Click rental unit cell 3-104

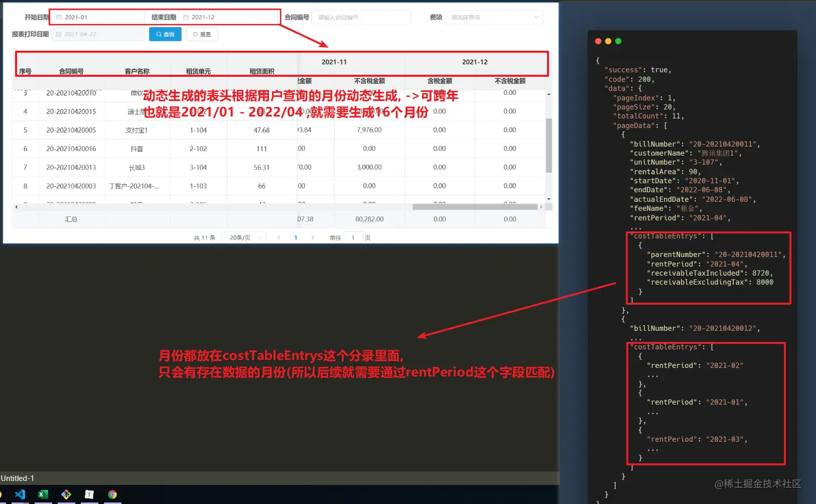[198, 167]
